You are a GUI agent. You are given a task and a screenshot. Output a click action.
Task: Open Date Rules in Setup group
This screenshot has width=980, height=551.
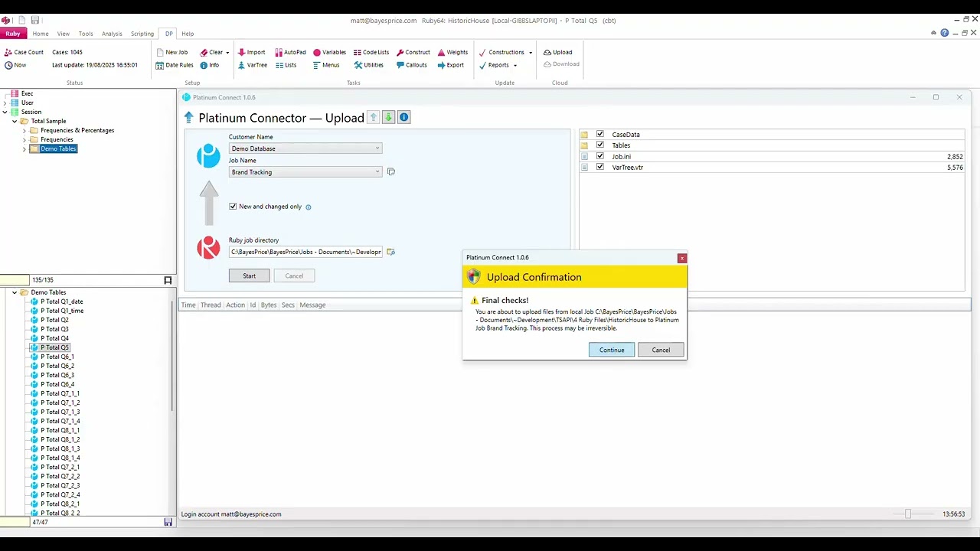point(175,65)
